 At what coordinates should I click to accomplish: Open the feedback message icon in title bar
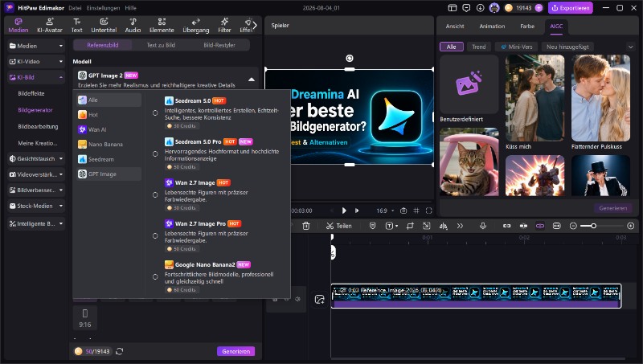tap(466, 8)
